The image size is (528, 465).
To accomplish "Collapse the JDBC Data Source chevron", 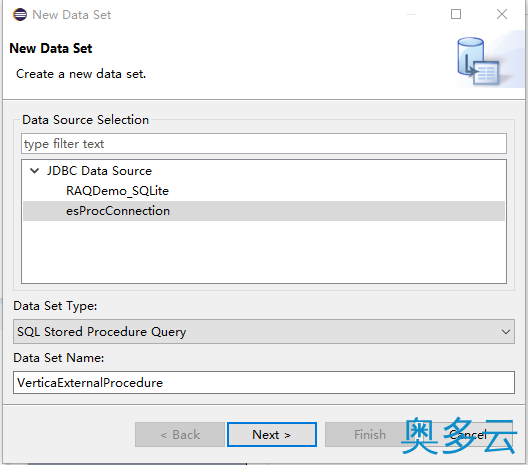I will click(34, 171).
